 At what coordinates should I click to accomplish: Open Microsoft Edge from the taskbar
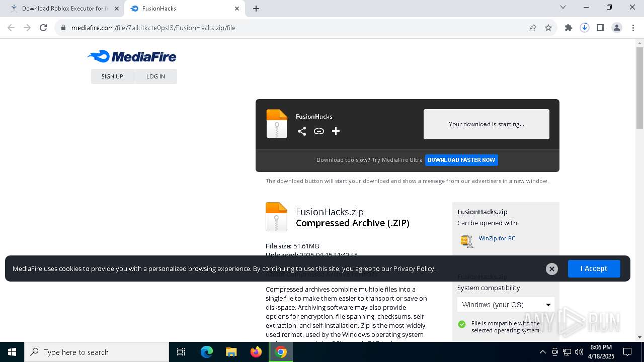[207, 352]
